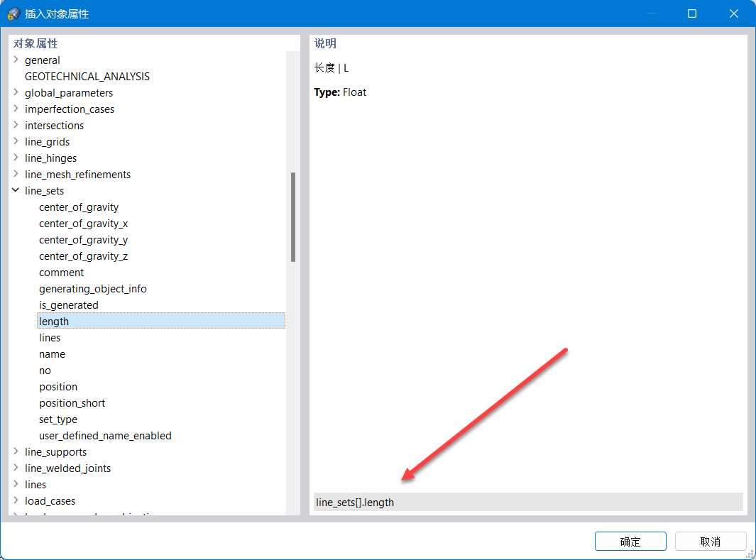Expand the line_grids node
This screenshot has width=756, height=560.
tap(16, 142)
